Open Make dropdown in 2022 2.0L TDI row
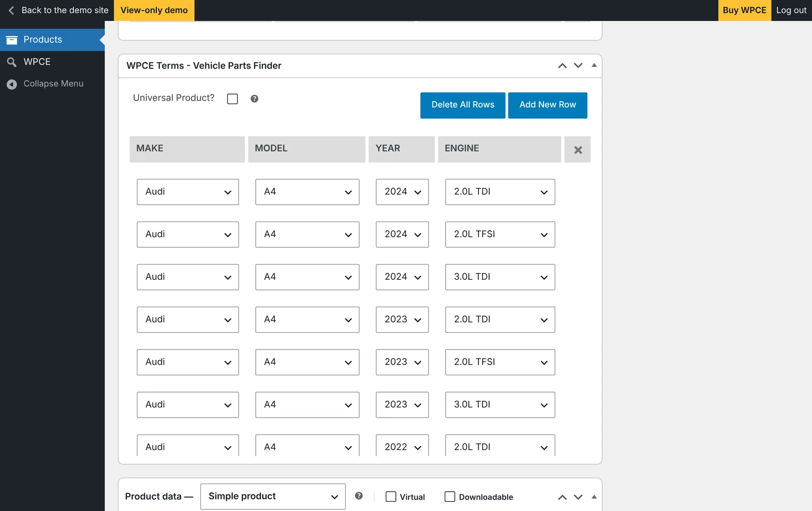 tap(188, 445)
